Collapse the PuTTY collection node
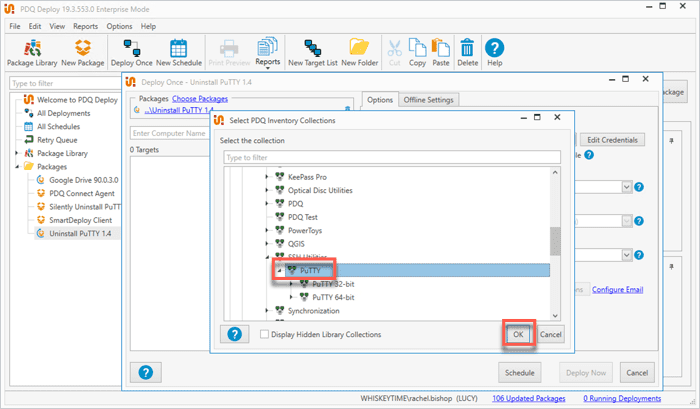The image size is (700, 409). (279, 271)
